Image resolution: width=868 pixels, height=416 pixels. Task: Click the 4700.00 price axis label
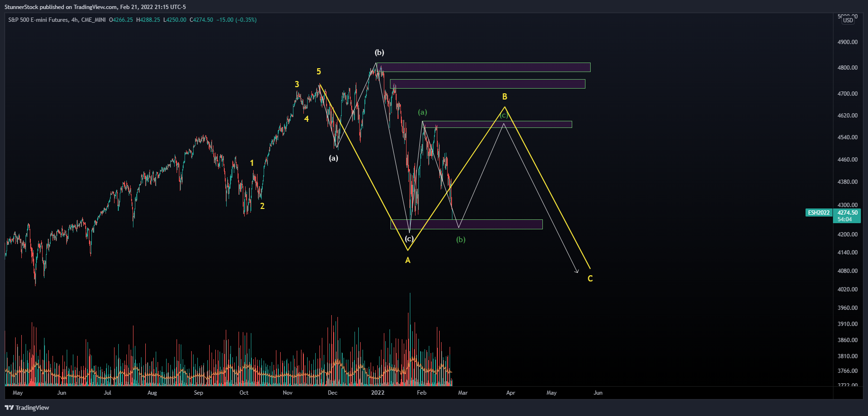pos(848,94)
